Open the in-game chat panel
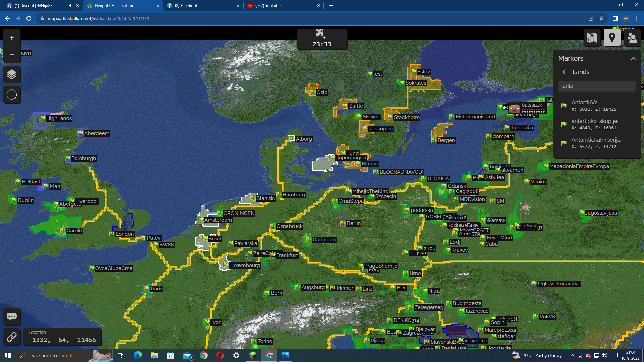Viewport: 644px width, 362px height. pyautogui.click(x=12, y=317)
